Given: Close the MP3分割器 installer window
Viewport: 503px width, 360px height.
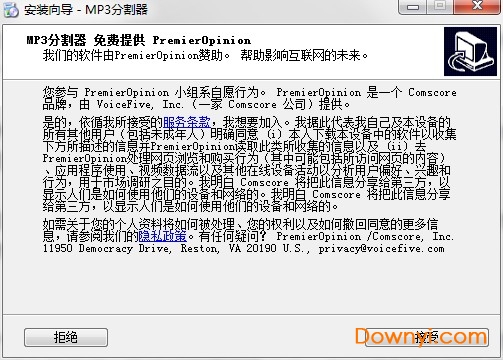Looking at the screenshot, I should pyautogui.click(x=477, y=6).
